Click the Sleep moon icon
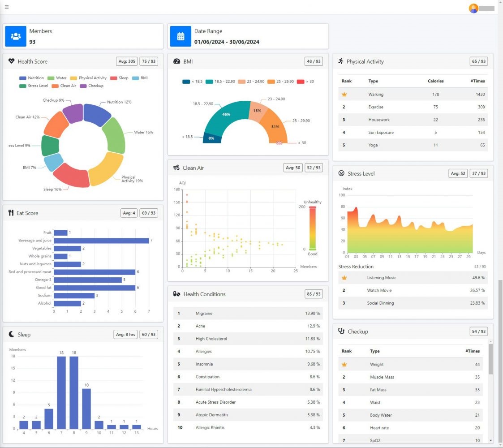Viewport: 503px width, 448px height. 12,334
